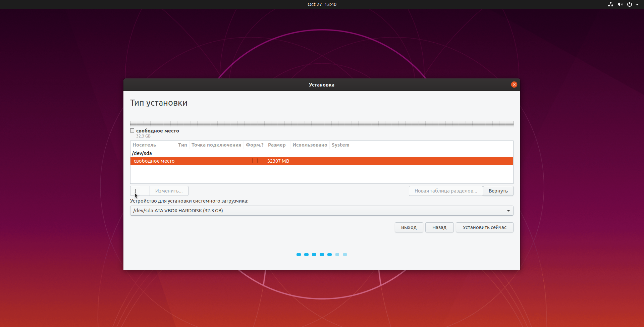This screenshot has height=327, width=644.
Task: Click Установить сейчас button
Action: point(485,227)
